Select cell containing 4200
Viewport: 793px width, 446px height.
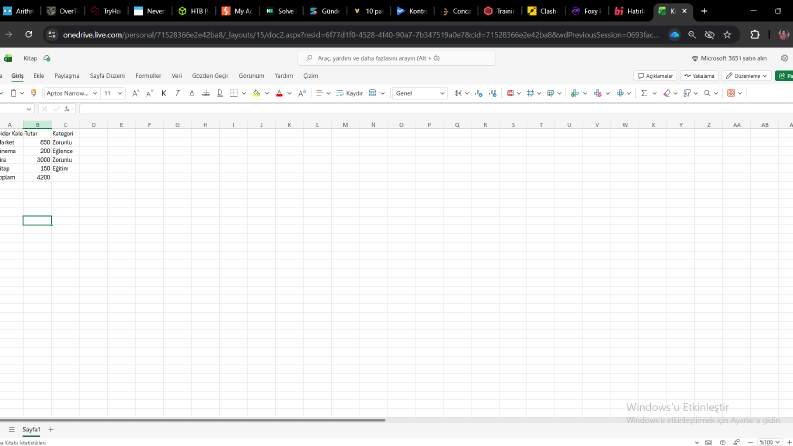tap(37, 177)
